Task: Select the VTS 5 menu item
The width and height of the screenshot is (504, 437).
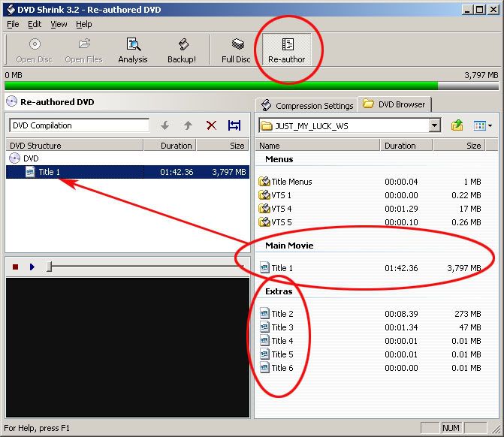Action: pyautogui.click(x=275, y=222)
